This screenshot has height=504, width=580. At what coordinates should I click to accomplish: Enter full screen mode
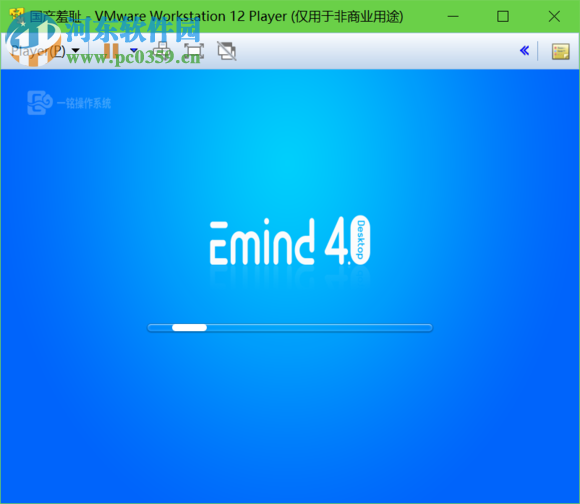194,51
